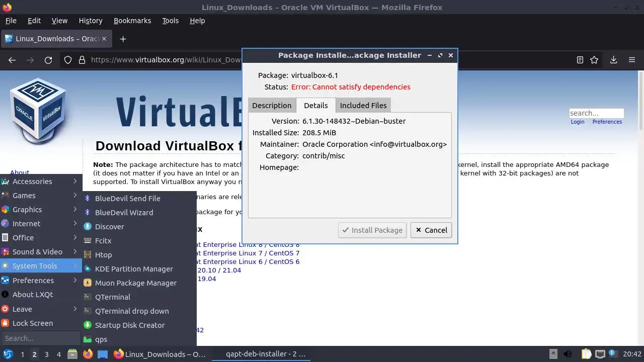This screenshot has height=362, width=644.
Task: Launch BlueDevil Send File
Action: pos(139,199)
